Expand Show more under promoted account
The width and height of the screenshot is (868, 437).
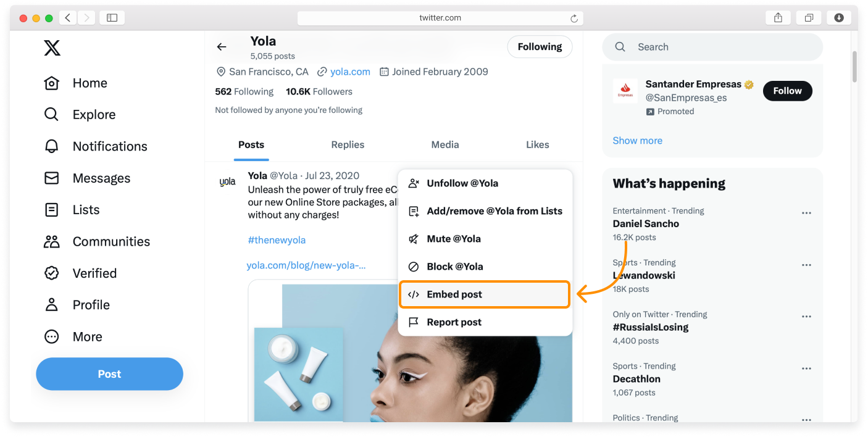637,141
